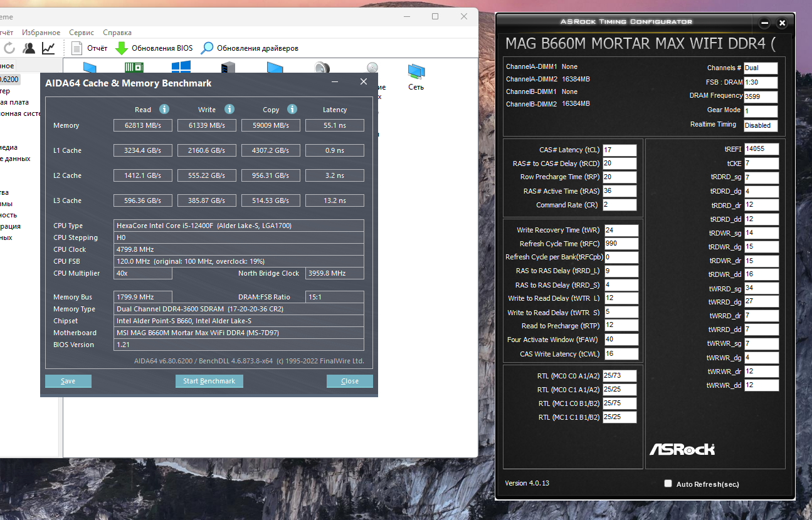
Task: Minimize the Cache & Memory Benchmark dialog
Action: 335,82
